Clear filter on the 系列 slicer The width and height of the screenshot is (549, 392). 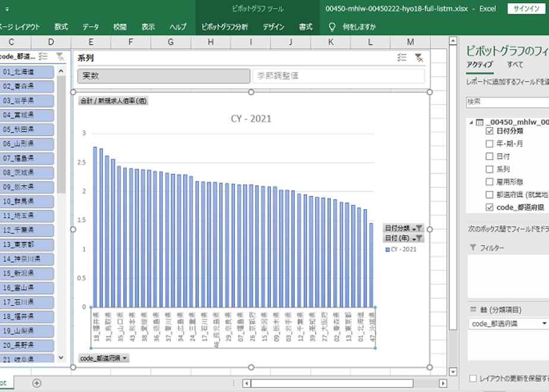point(419,58)
